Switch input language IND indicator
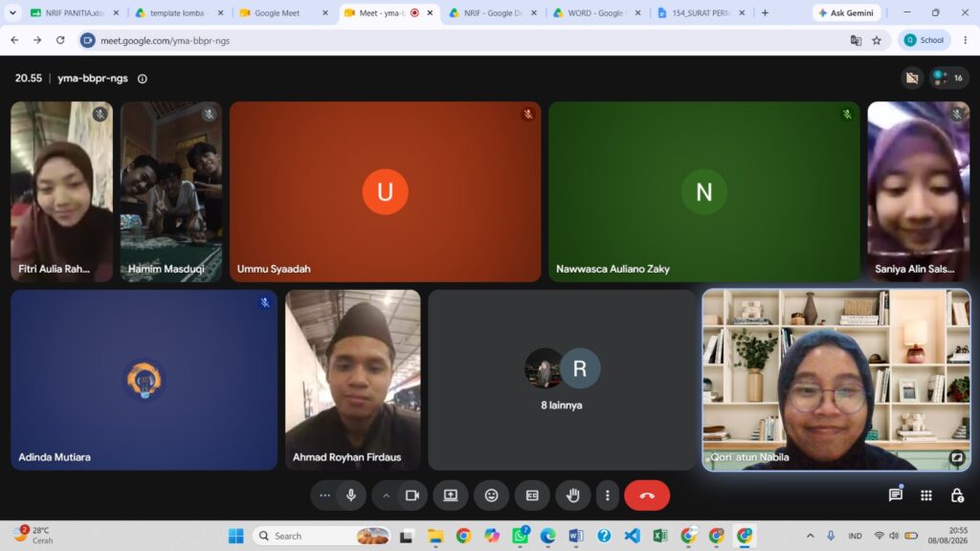This screenshot has width=980, height=551. pos(855,536)
